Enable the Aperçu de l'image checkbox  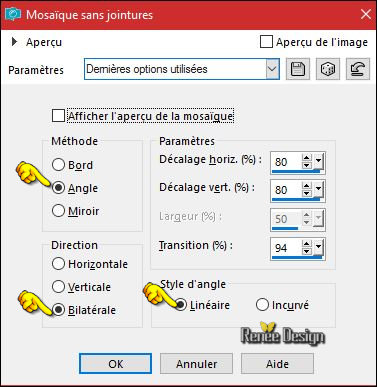point(266,42)
